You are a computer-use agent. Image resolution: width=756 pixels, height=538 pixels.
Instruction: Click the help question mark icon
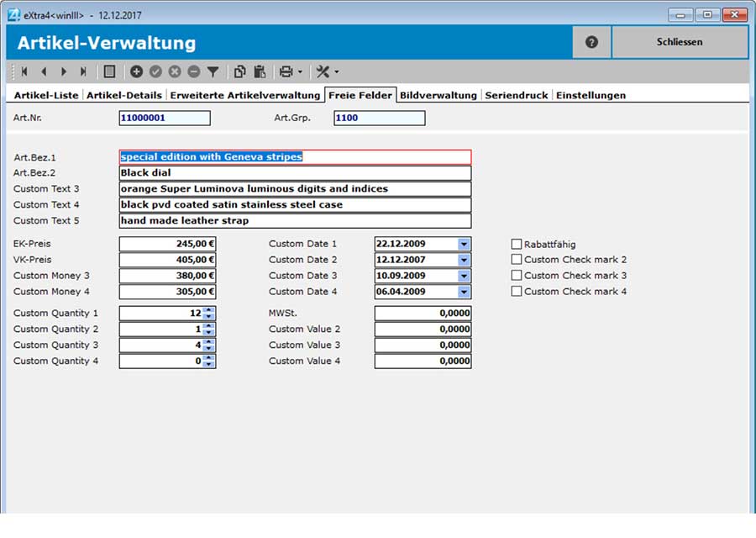click(591, 41)
